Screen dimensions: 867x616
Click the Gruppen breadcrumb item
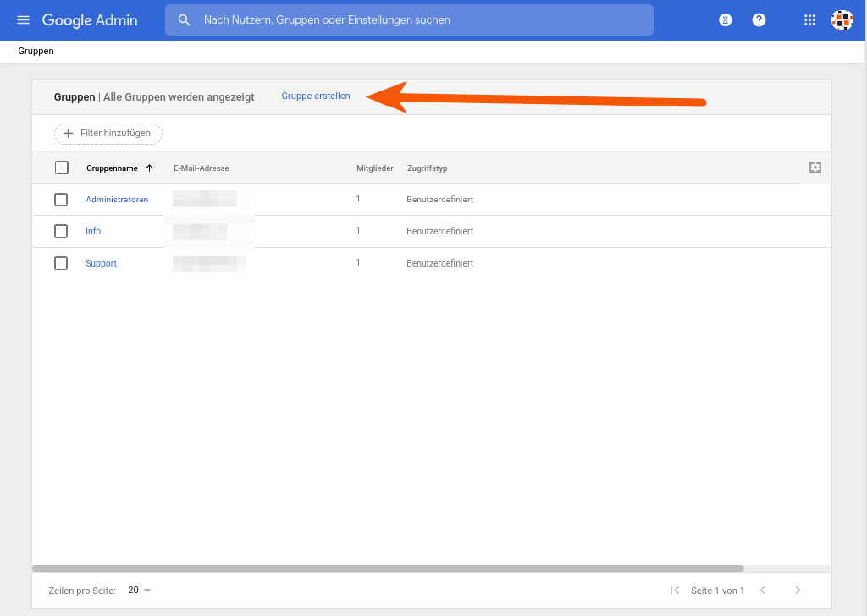point(36,51)
